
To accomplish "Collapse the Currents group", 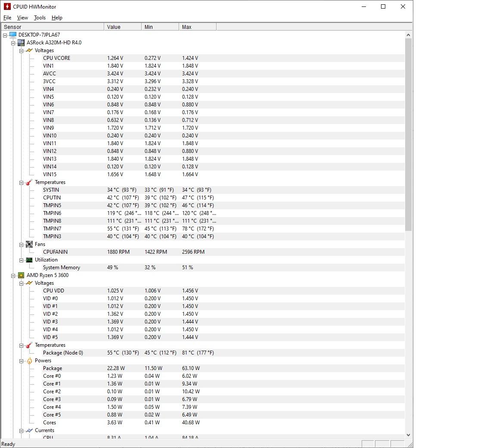I will tap(21, 431).
